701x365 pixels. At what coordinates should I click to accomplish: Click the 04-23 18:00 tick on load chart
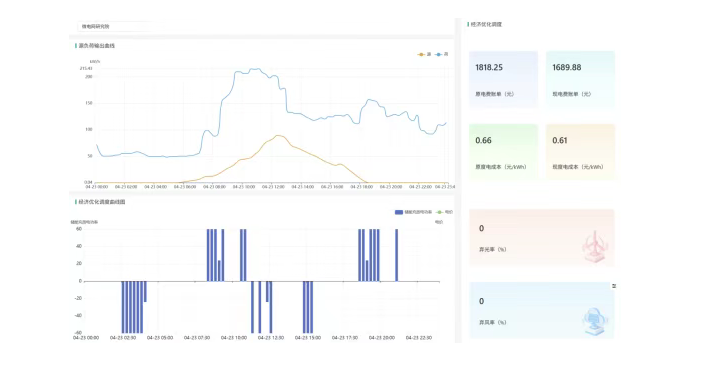point(361,187)
